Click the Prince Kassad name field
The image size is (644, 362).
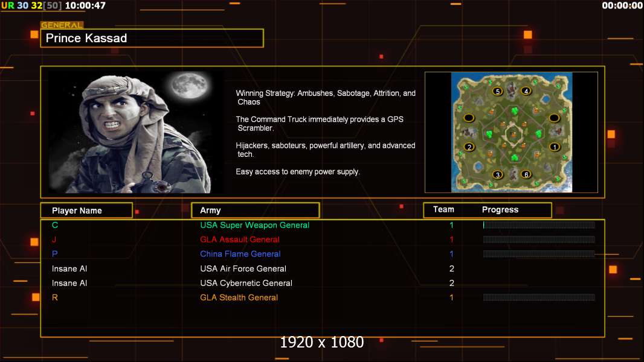152,38
